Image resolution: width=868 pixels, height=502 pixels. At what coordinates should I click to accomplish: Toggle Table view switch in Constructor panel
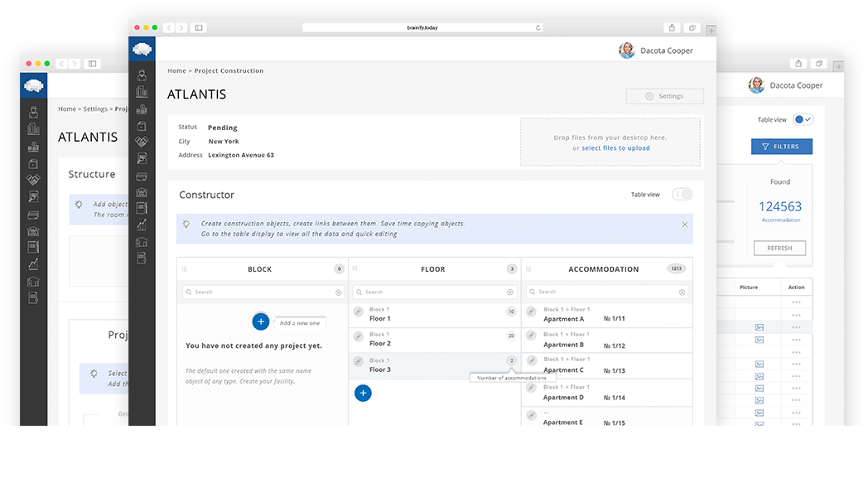(682, 195)
